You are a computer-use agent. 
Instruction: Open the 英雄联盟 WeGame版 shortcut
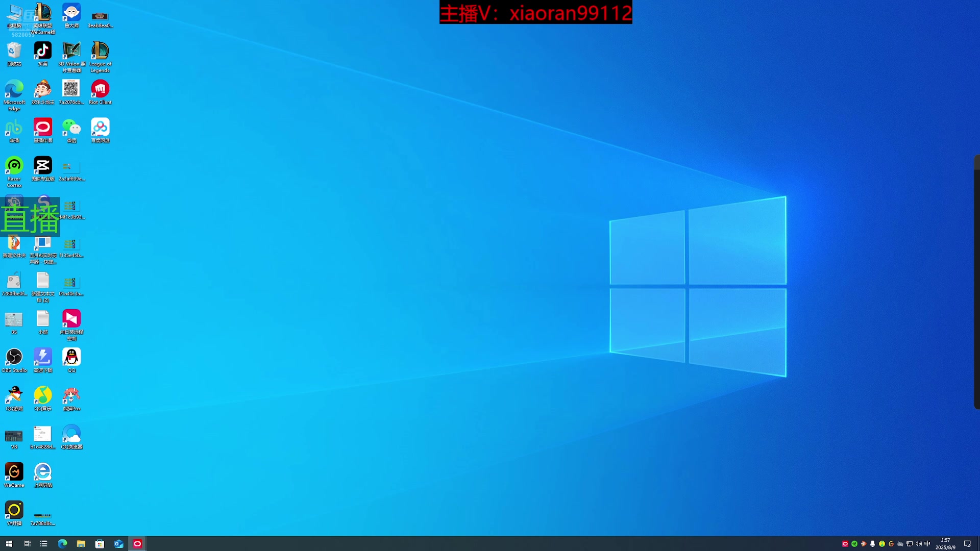[x=43, y=19]
